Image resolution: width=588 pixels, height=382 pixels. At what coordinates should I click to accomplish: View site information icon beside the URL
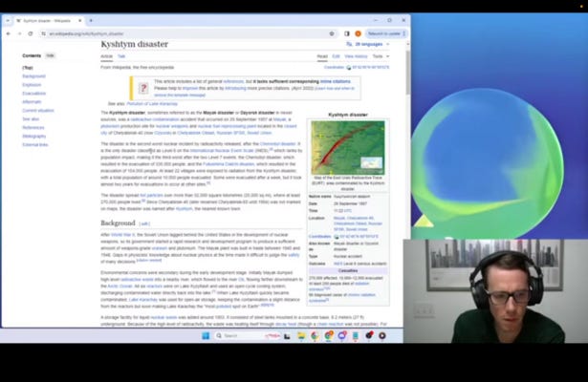click(43, 33)
